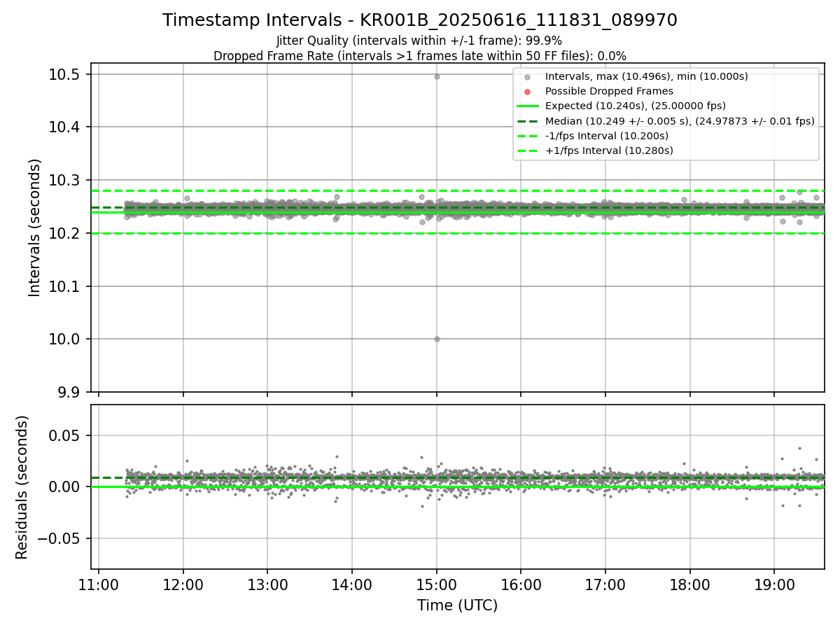Image resolution: width=840 pixels, height=630 pixels.
Task: Click the 10.5 y-axis tick label
Action: tap(64, 74)
